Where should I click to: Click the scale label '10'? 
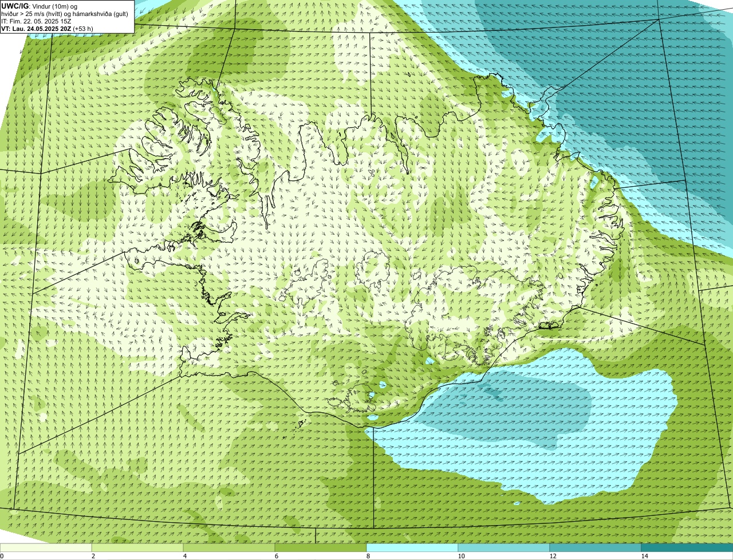[x=461, y=556]
